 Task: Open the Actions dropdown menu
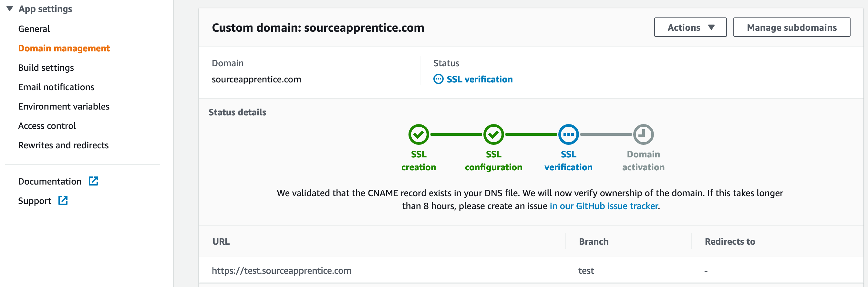pos(690,27)
